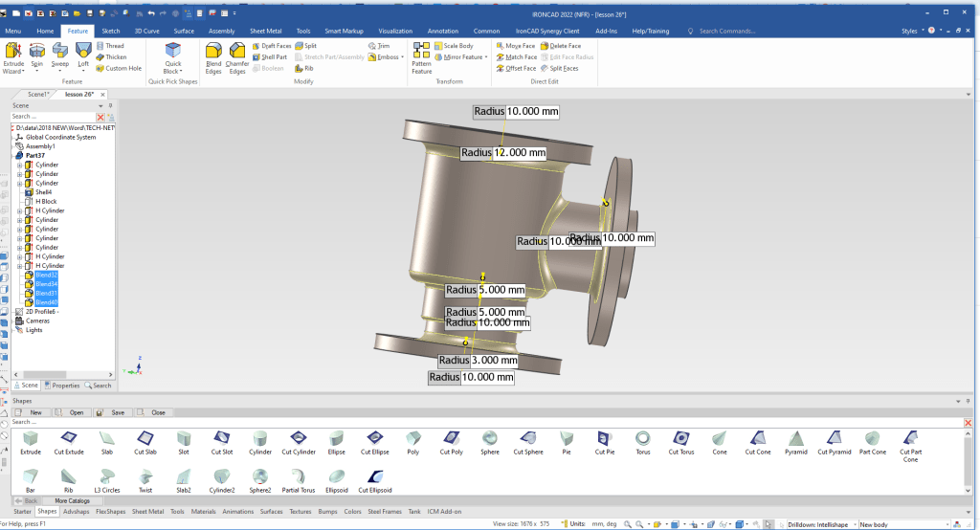Switch to the Sheet Metal ribbon tab
The height and width of the screenshot is (530, 980).
coord(266,31)
